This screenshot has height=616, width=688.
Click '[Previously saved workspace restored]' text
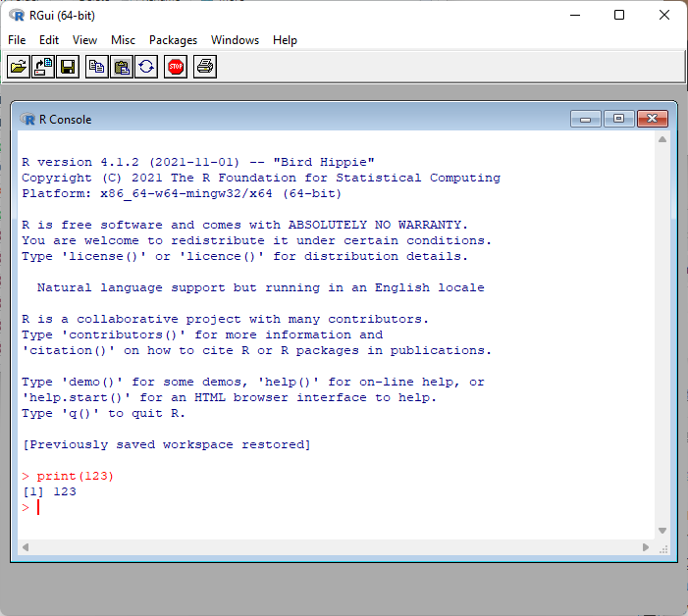(166, 444)
